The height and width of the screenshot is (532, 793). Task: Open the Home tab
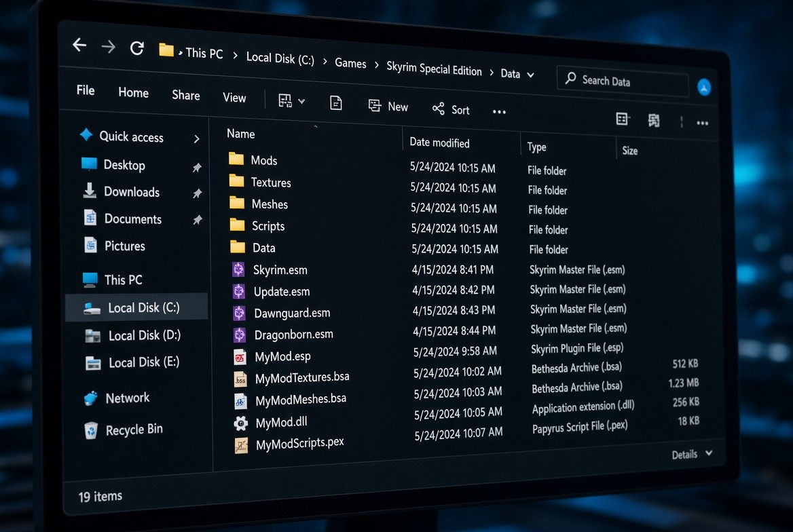pyautogui.click(x=134, y=92)
